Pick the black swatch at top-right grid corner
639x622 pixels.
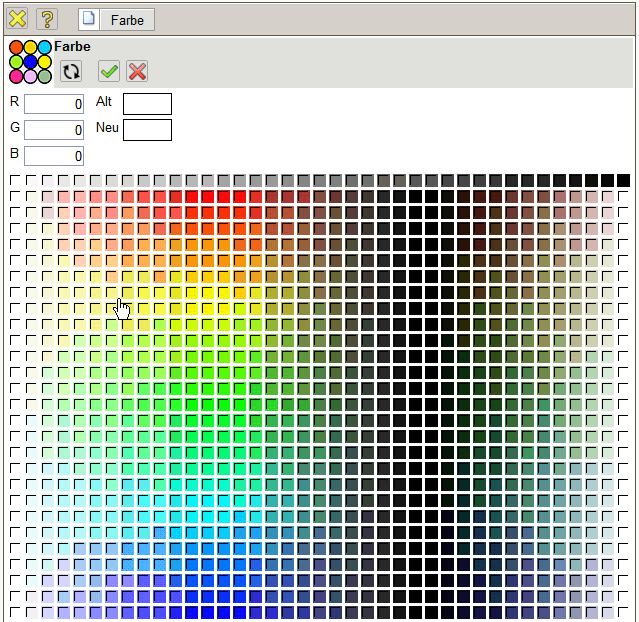pyautogui.click(x=624, y=180)
